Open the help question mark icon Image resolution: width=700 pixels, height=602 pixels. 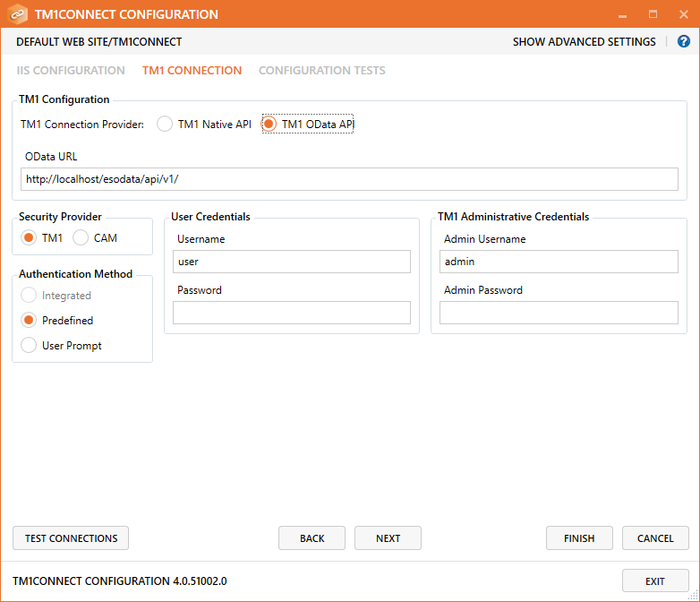coord(684,41)
